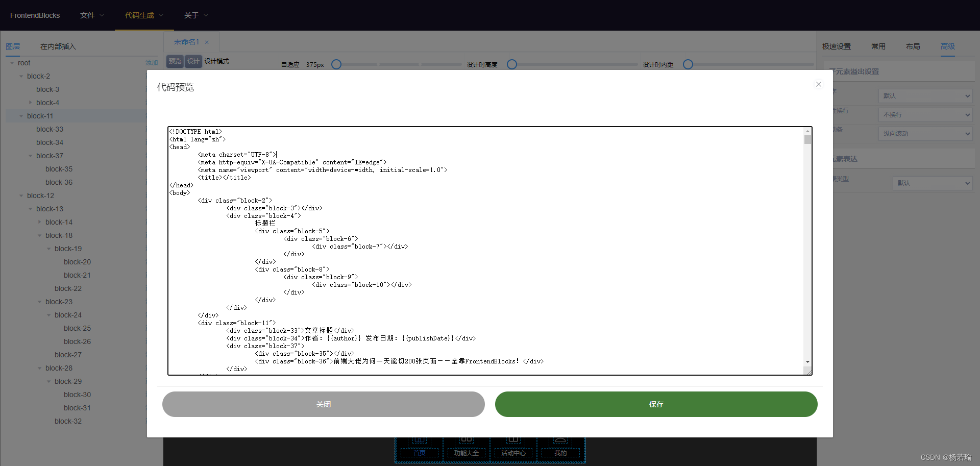Toggle 设计 design mode
The width and height of the screenshot is (980, 466).
click(193, 61)
